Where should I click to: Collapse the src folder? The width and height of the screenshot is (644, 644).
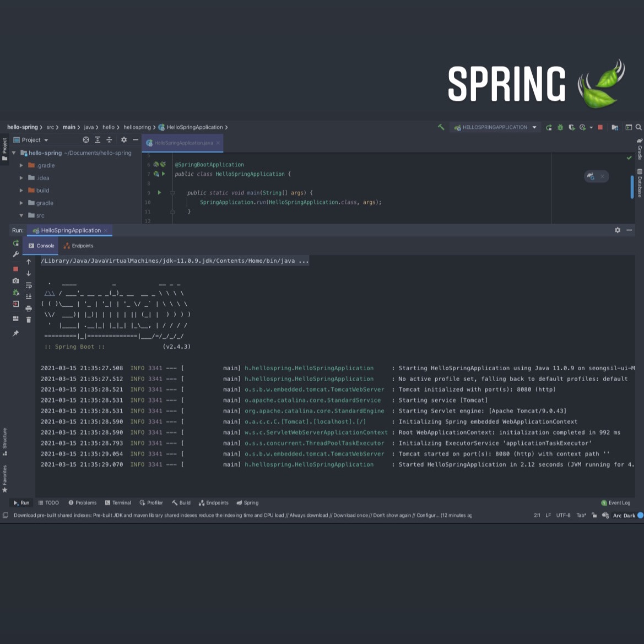click(21, 215)
